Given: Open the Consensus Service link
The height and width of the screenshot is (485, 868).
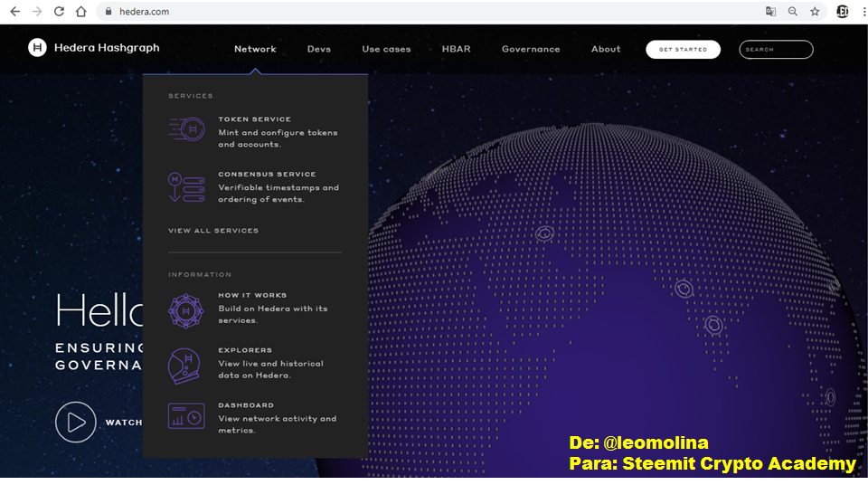Looking at the screenshot, I should pos(267,174).
